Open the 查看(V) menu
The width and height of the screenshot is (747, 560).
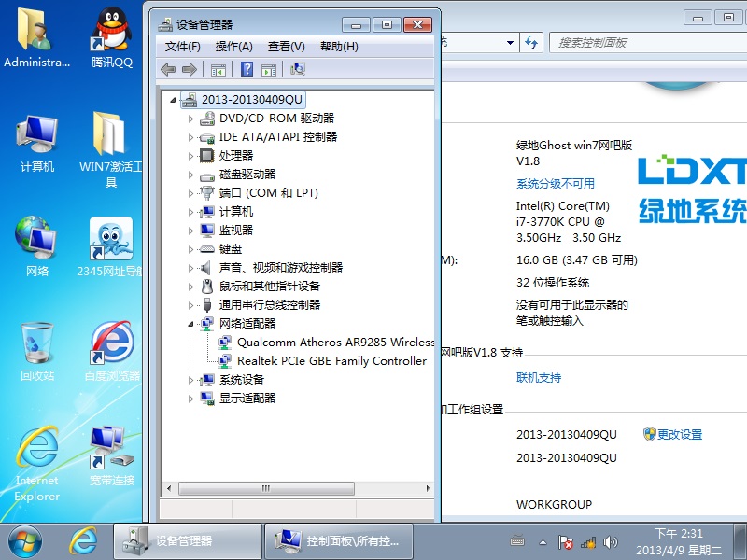287,47
